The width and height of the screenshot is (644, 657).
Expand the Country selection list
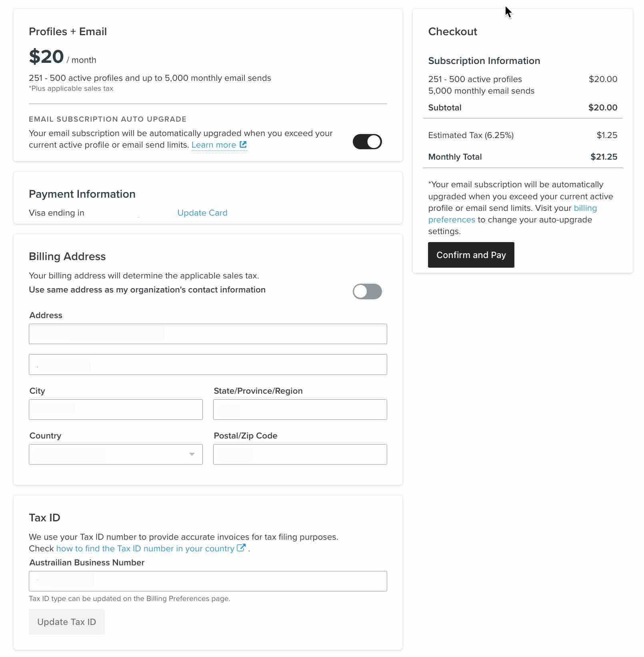pos(116,454)
